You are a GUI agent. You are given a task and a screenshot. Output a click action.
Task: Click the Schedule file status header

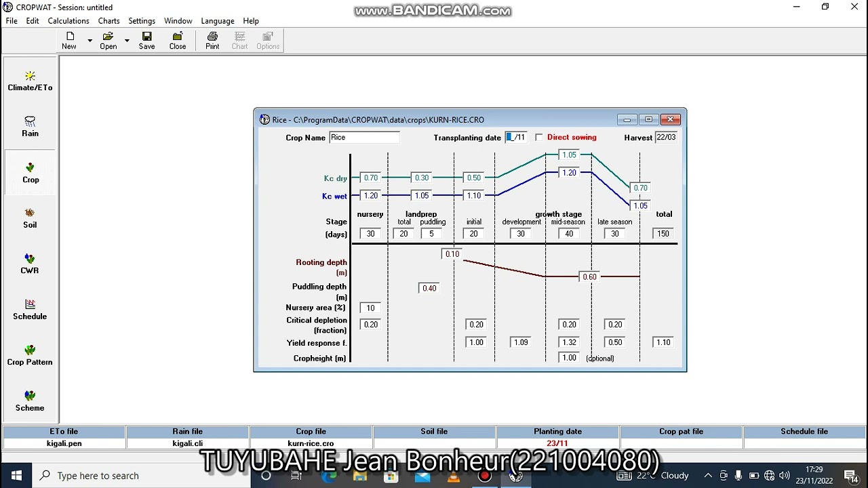pyautogui.click(x=804, y=432)
